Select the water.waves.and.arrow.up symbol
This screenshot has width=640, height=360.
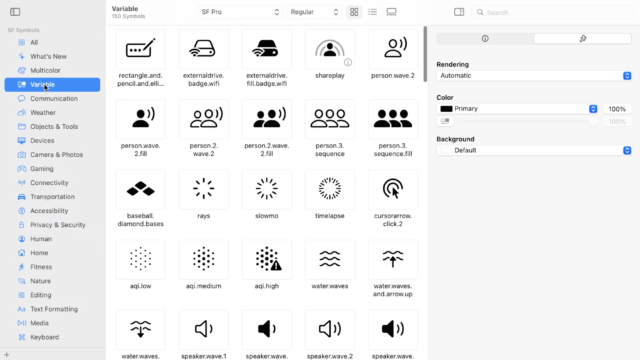[x=393, y=260]
